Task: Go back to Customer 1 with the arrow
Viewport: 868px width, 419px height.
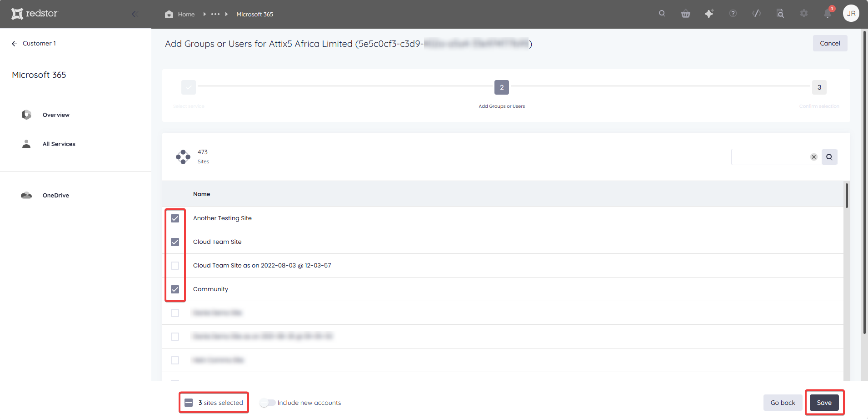Action: (14, 43)
